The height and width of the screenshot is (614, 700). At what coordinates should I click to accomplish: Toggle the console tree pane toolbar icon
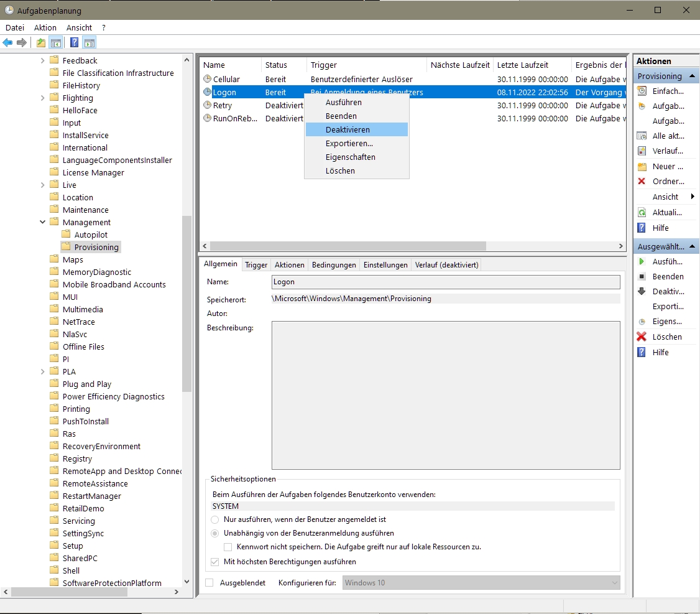tap(56, 43)
